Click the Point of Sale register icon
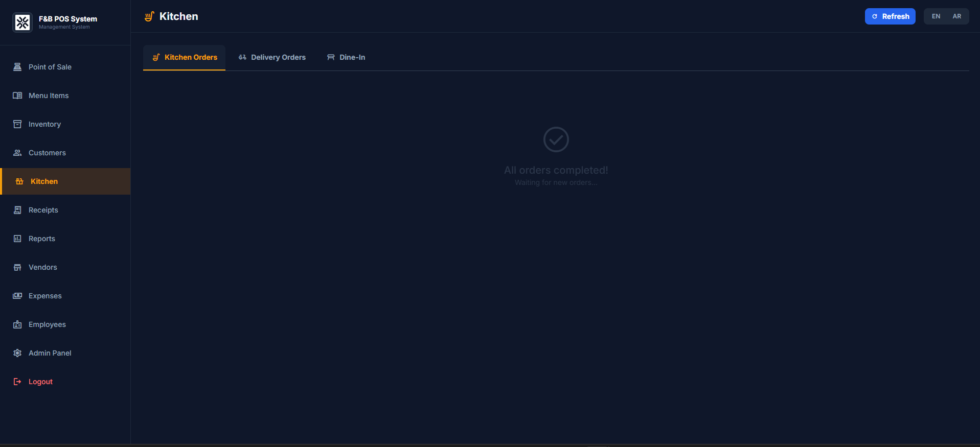Image resolution: width=980 pixels, height=447 pixels. pos(17,67)
